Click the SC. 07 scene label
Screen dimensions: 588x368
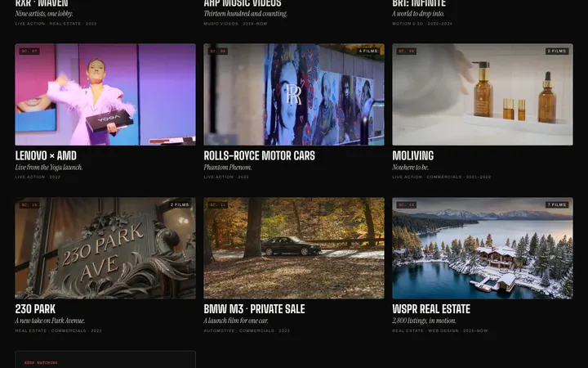29,51
